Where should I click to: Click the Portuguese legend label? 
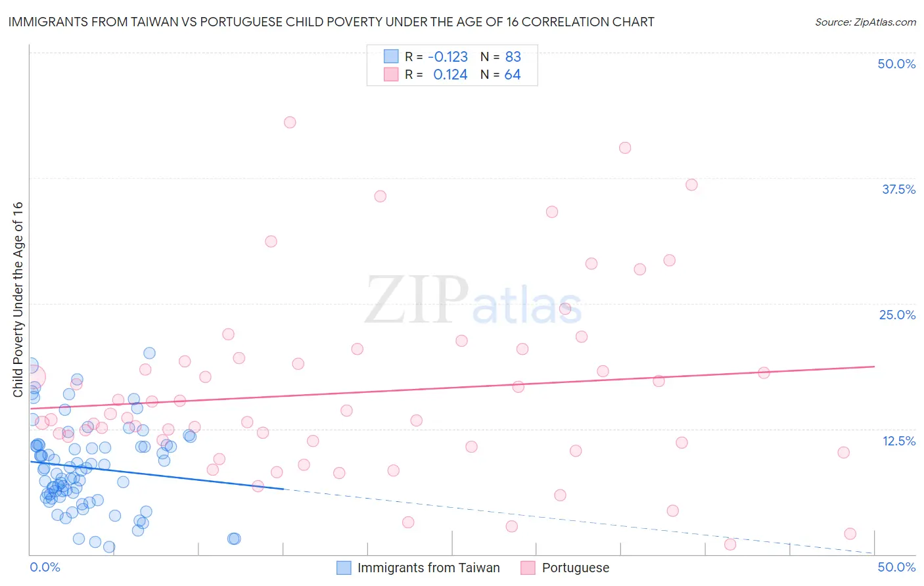click(575, 568)
